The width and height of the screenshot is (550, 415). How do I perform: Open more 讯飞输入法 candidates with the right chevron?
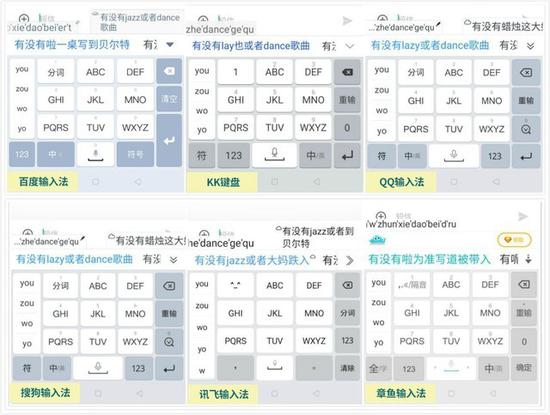(x=350, y=261)
